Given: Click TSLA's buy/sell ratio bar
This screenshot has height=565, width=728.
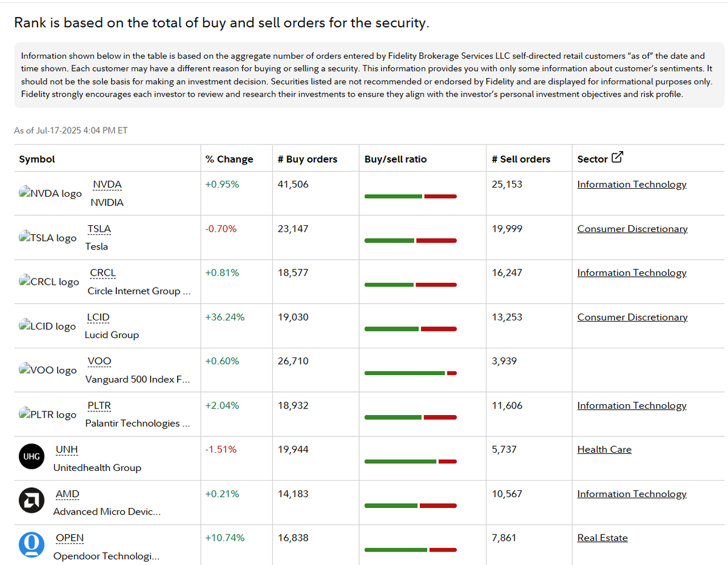Looking at the screenshot, I should [x=411, y=240].
